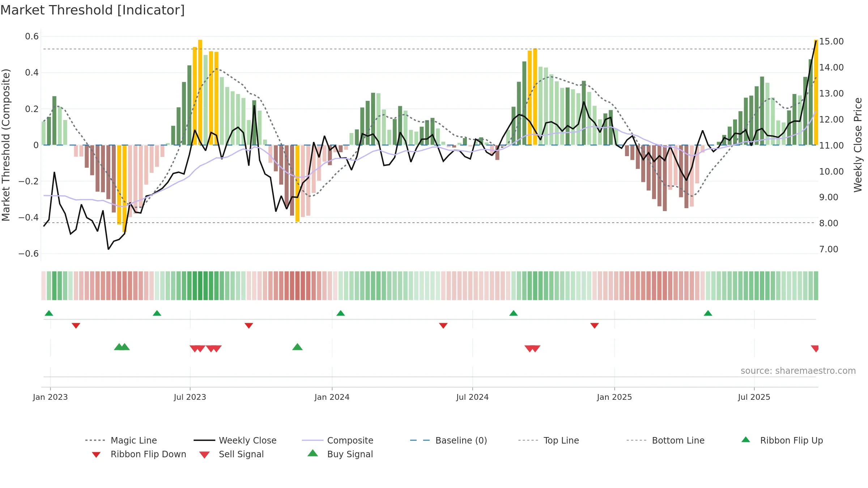Click the green triangle icon in Ribbon Flip Up legend
The width and height of the screenshot is (868, 488).
click(746, 440)
